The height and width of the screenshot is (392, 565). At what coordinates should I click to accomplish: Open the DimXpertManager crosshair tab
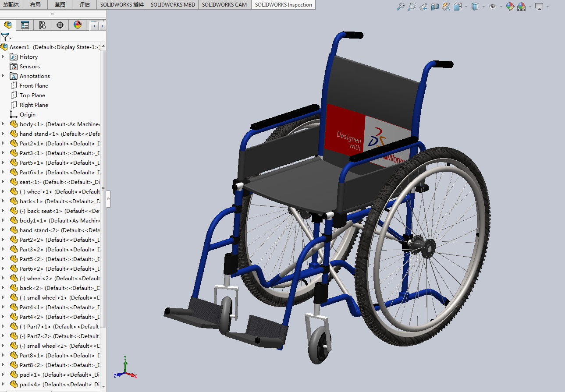coord(60,25)
